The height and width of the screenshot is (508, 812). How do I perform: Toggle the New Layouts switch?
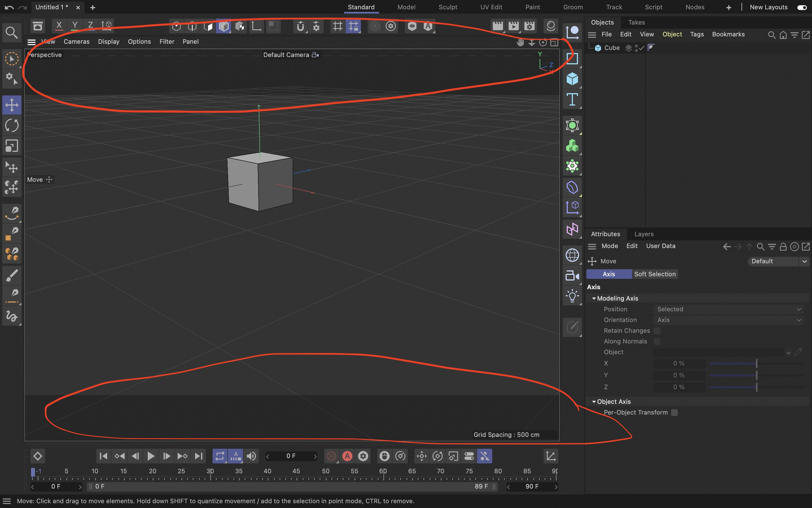(x=802, y=7)
